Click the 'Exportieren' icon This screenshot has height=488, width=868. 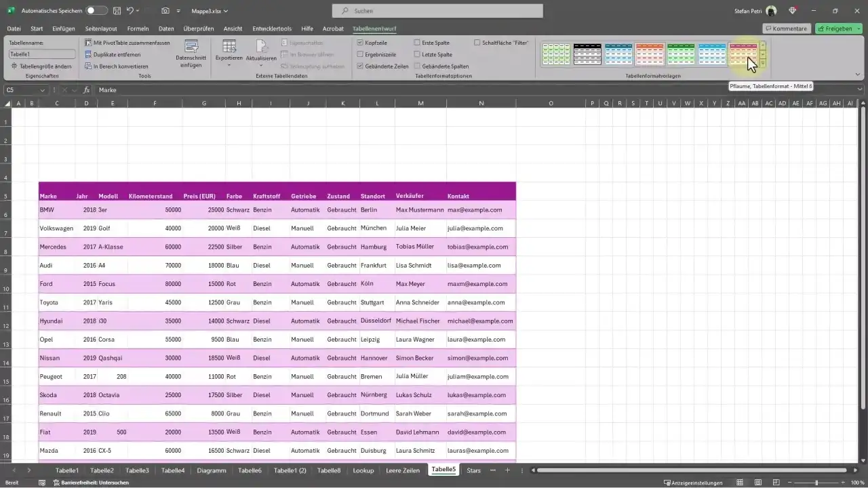coord(229,47)
